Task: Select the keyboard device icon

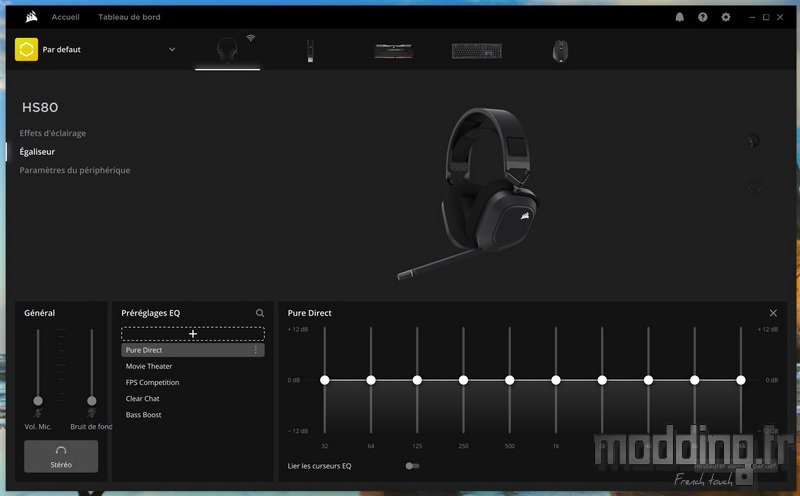Action: (x=477, y=51)
